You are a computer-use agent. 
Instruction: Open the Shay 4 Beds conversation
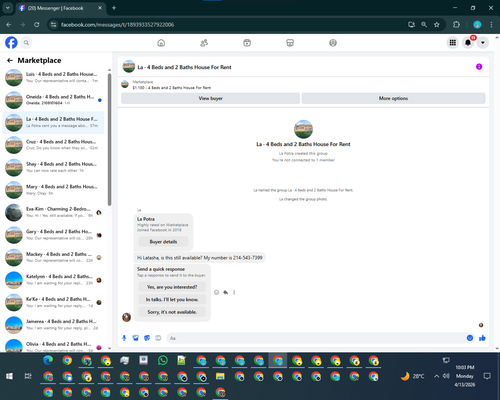pos(53,167)
